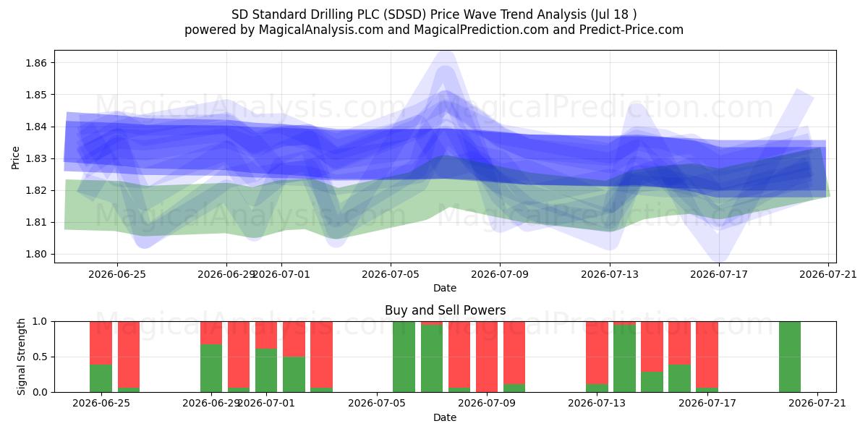The height and width of the screenshot is (434, 868).
Task: Click the 2026-07-13 date tick under the price chart
Action: coord(610,274)
